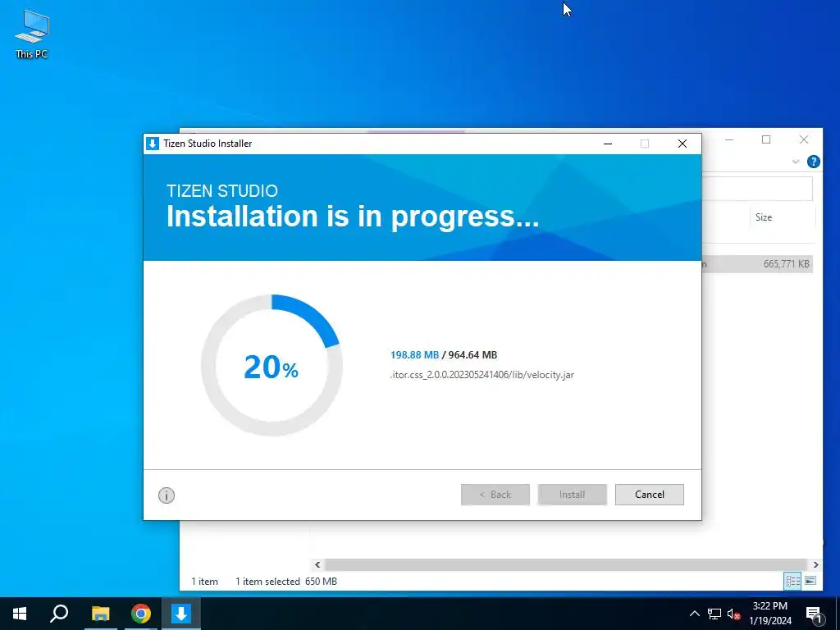The image size is (840, 630).
Task: Click the 964.64 MB total size text
Action: (472, 355)
